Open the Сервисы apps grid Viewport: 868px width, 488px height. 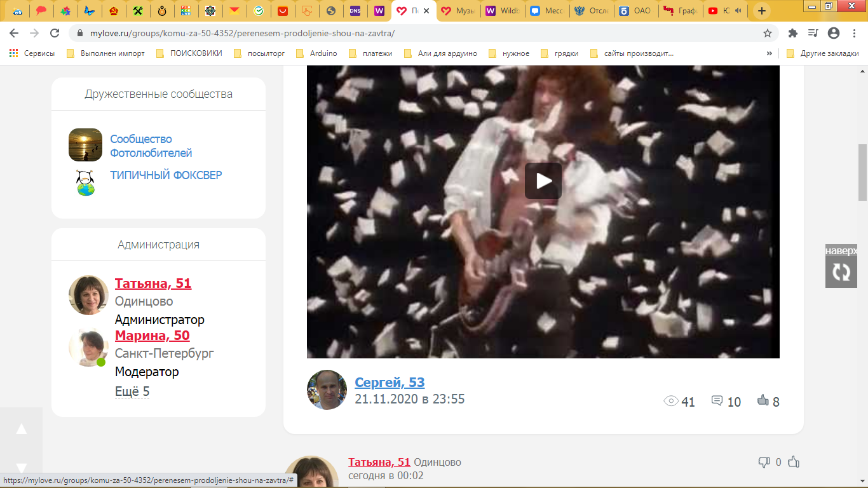point(32,53)
